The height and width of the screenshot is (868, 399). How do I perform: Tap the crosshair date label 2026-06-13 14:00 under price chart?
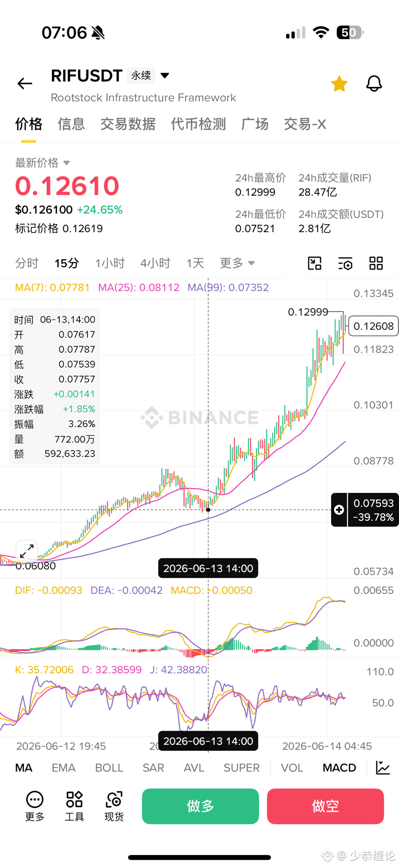tap(208, 568)
